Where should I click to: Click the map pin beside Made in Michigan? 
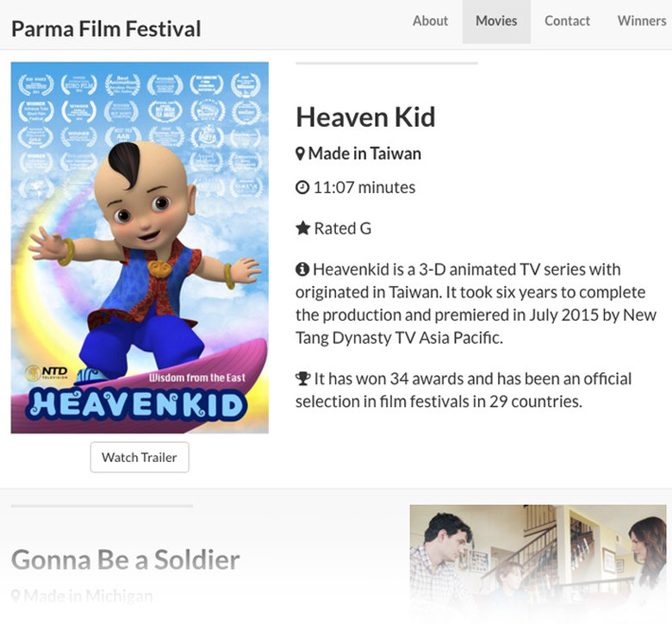[16, 596]
